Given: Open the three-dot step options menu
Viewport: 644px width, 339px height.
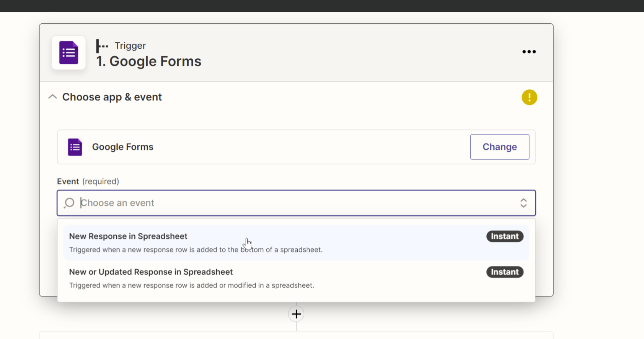Looking at the screenshot, I should [529, 52].
